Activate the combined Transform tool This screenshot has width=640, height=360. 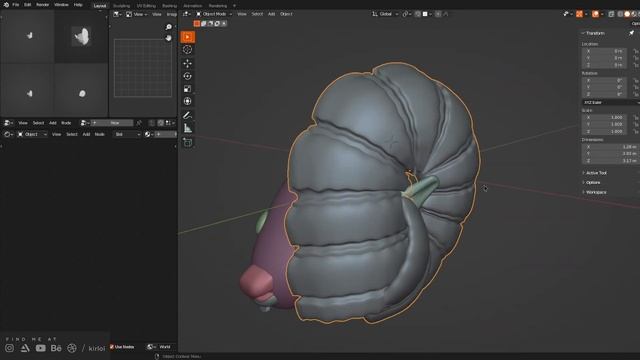[188, 101]
